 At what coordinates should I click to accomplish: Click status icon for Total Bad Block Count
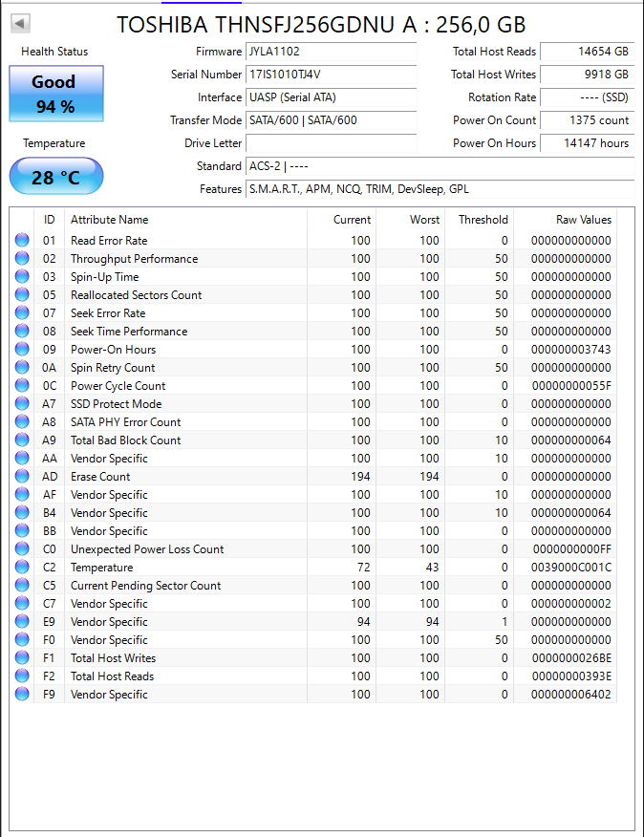[22, 440]
